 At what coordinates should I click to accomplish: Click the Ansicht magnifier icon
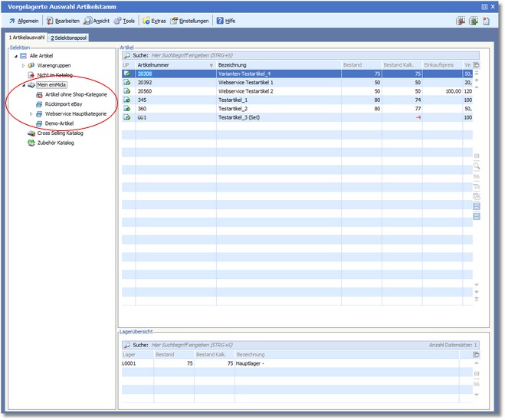point(88,21)
